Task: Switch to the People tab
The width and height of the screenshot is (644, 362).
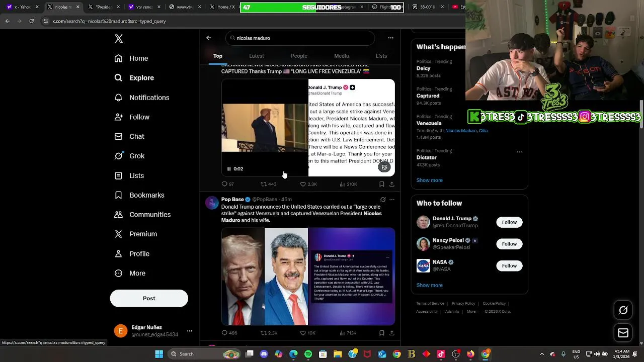Action: coord(299,56)
